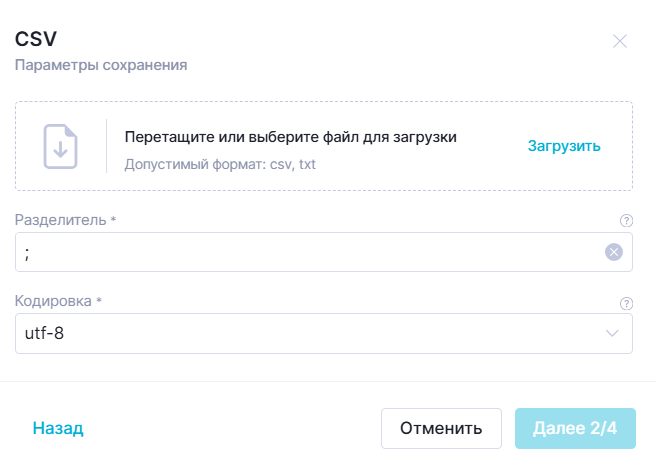
Task: Go back using the Назад link
Action: [58, 428]
